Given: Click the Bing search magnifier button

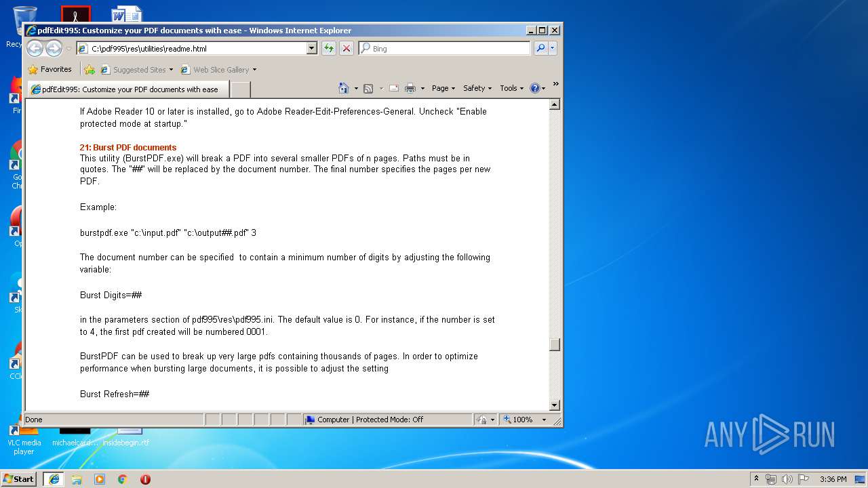Looking at the screenshot, I should 540,48.
